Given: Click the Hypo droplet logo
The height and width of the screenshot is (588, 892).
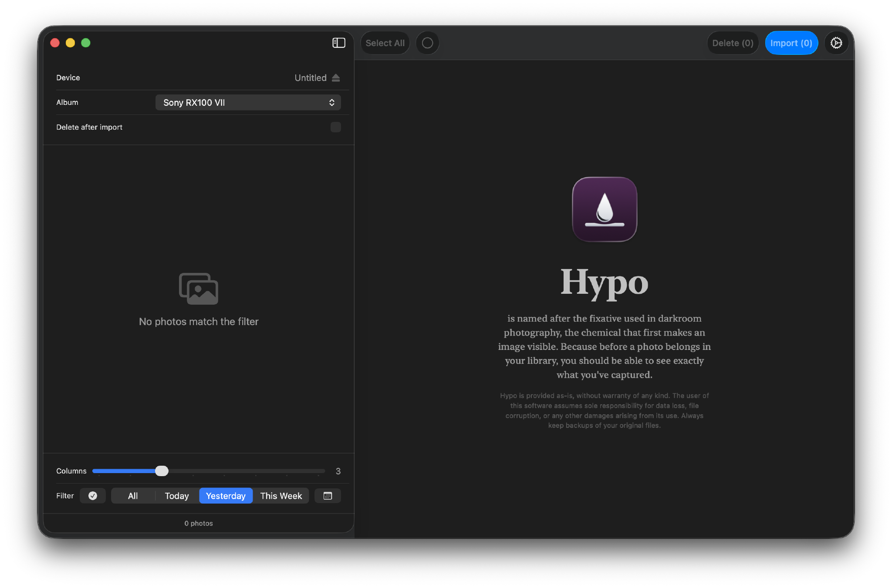Looking at the screenshot, I should pos(604,210).
